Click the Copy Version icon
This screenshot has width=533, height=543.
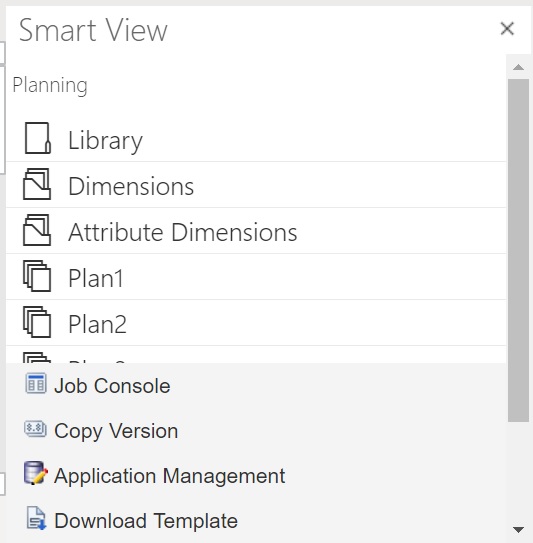pos(35,429)
